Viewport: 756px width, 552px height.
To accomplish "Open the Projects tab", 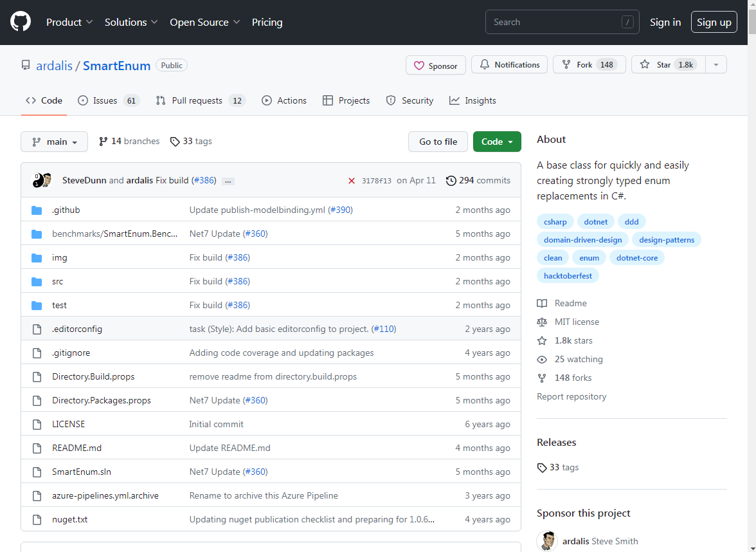I will (346, 100).
